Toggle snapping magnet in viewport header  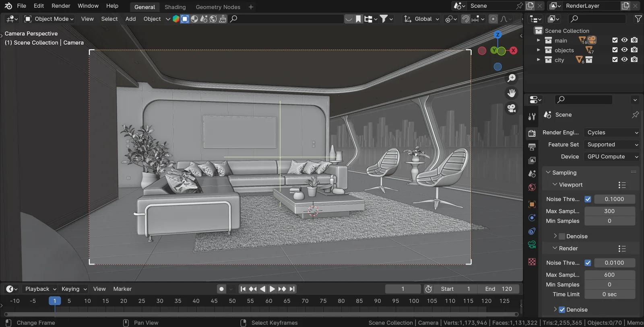pos(466,19)
